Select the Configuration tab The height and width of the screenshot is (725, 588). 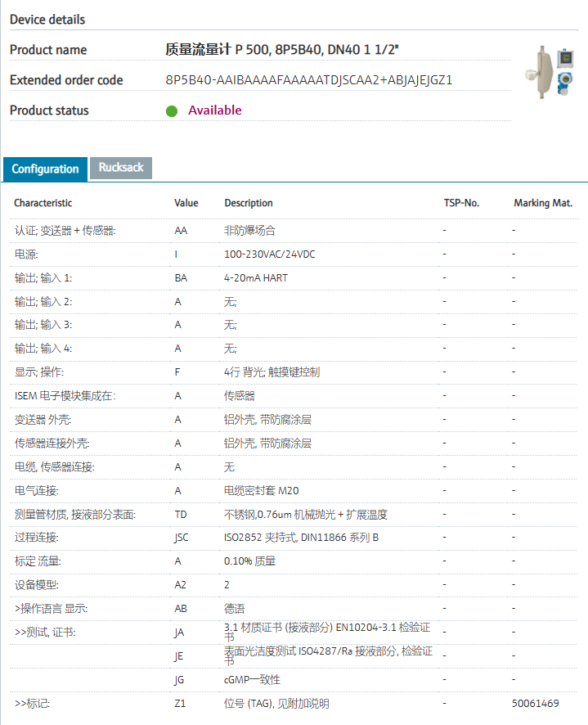coord(45,169)
